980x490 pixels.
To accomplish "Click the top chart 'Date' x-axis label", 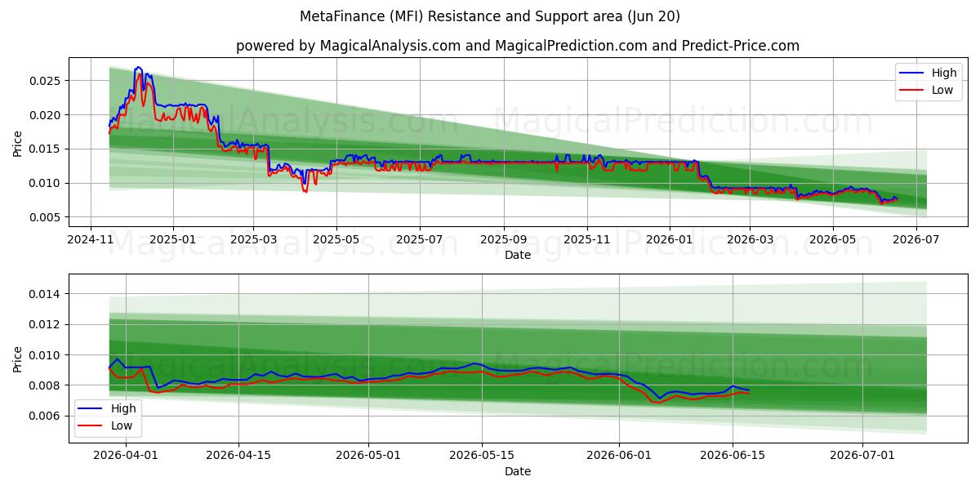I will pyautogui.click(x=518, y=255).
